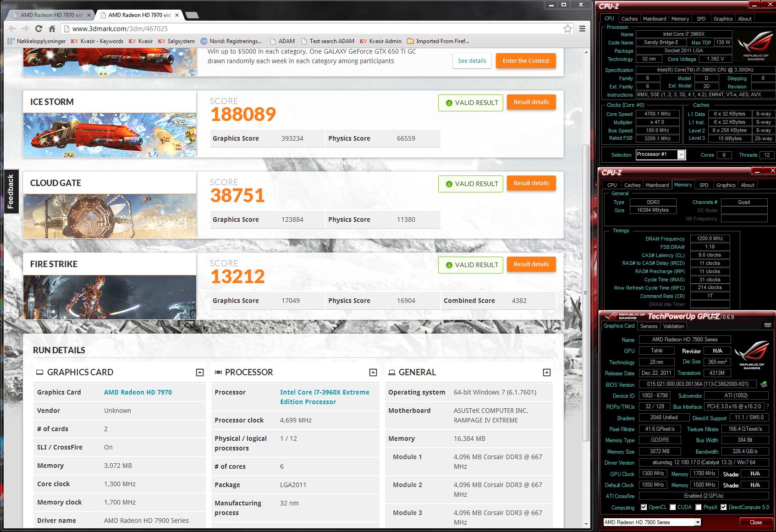
Task: Open the Feedback side tab
Action: pos(11,192)
